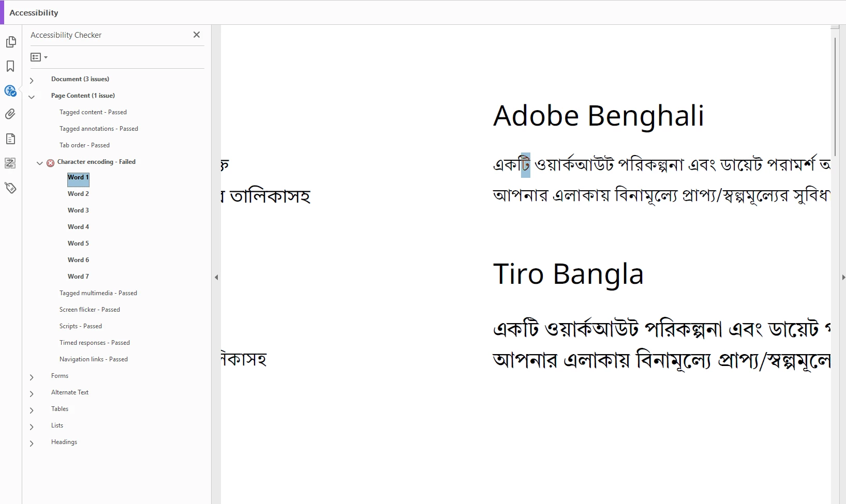Screen dimensions: 846x504
Task: Click the Tiro Bangla heading text
Action: 568,274
